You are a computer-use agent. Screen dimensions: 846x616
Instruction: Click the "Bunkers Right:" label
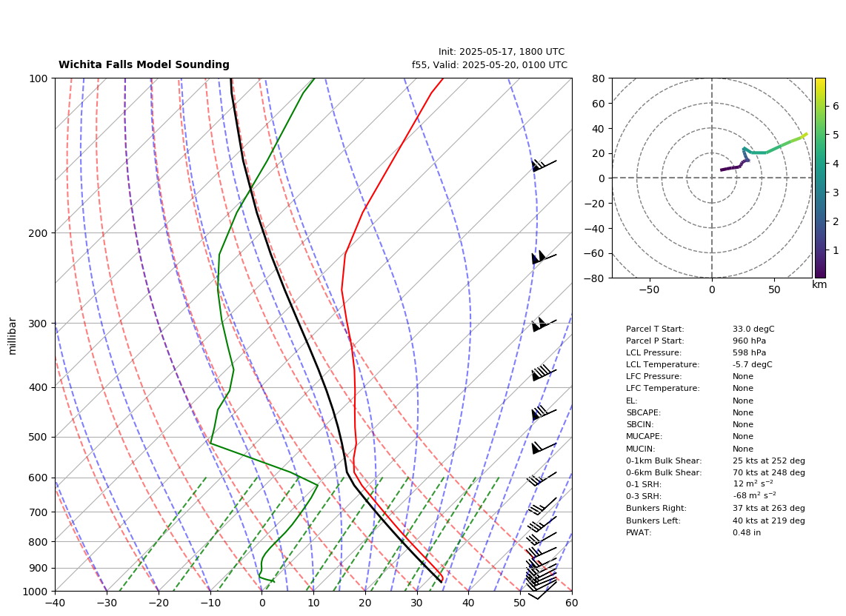(x=656, y=508)
